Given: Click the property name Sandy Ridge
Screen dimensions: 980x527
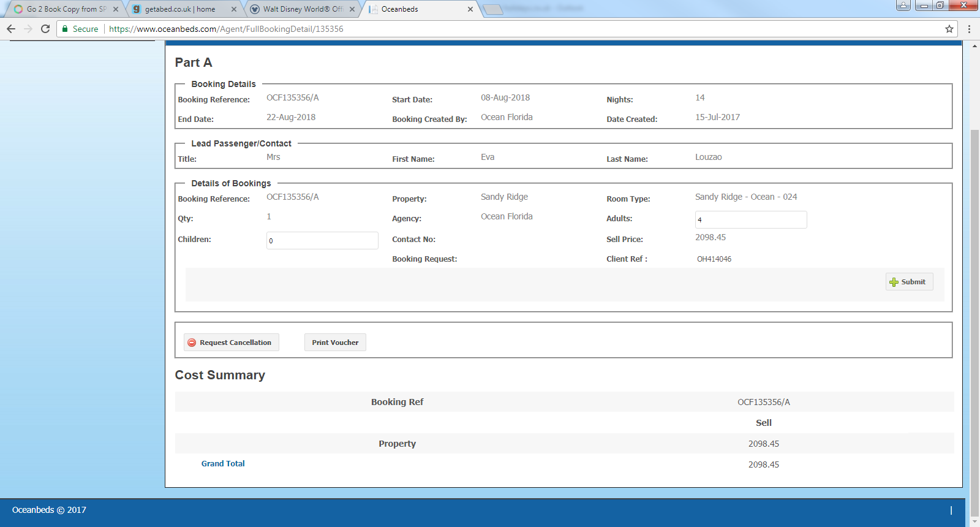Looking at the screenshot, I should (x=504, y=197).
